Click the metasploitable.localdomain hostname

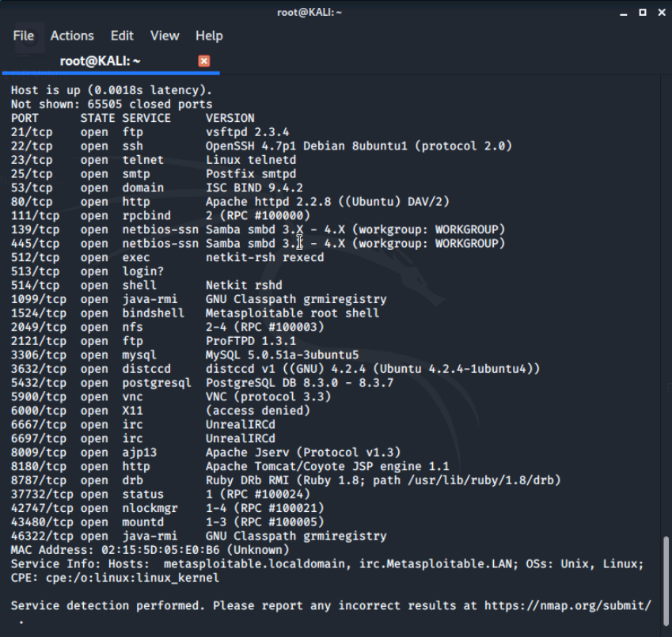pos(254,563)
